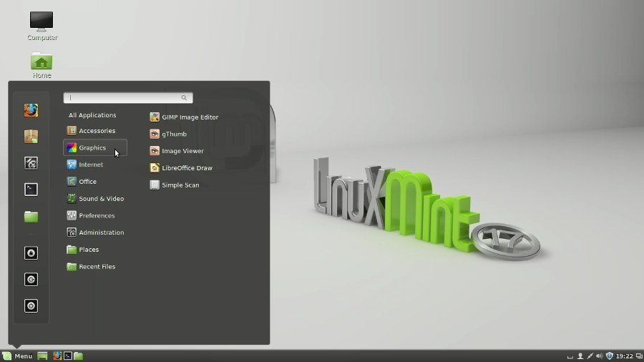644x362 pixels.
Task: Click the Simple Scan scanner icon
Action: 155,185
